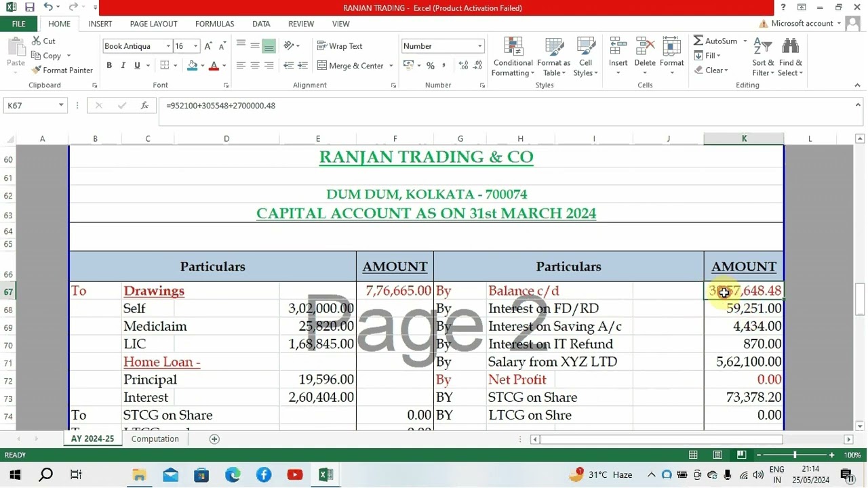Expand the fill color dropdown arrow
The image size is (868, 488).
pos(204,66)
